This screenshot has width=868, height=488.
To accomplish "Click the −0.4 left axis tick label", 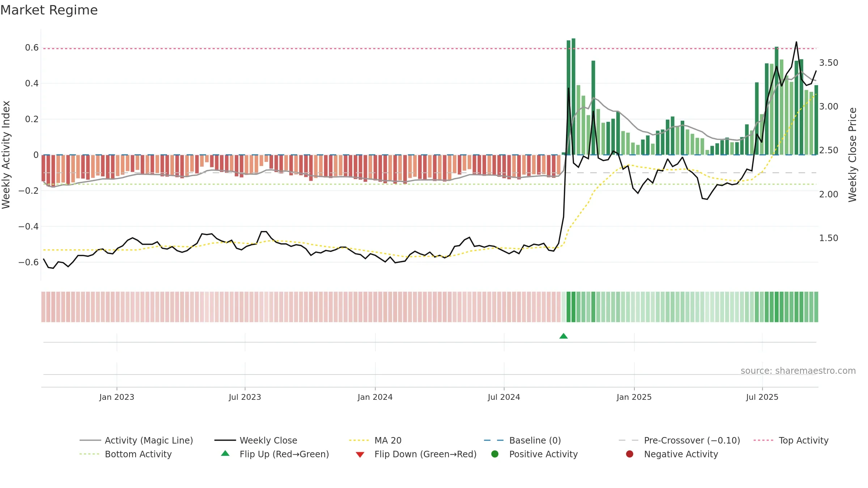I will (29, 227).
